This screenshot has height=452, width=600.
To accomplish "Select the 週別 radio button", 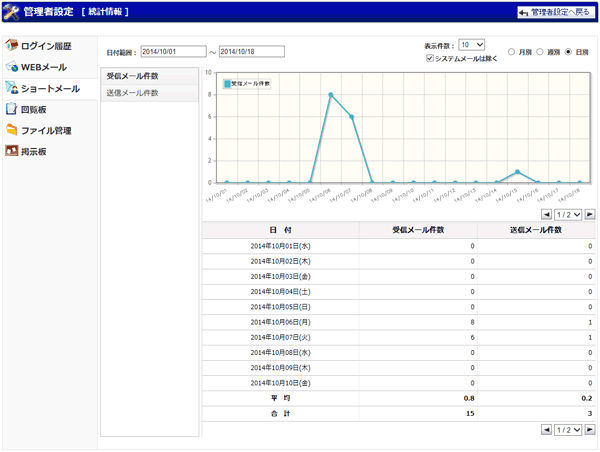I will (540, 52).
